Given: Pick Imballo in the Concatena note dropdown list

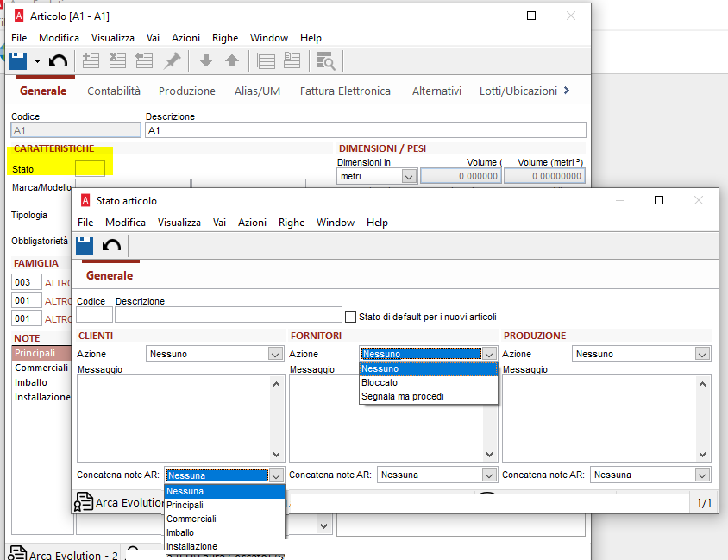Looking at the screenshot, I should pyautogui.click(x=225, y=533).
